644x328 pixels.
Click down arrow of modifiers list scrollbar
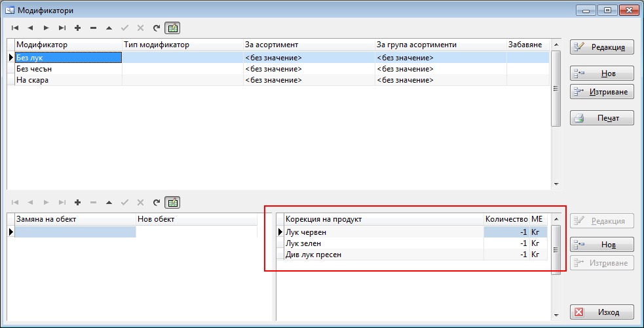pos(556,185)
